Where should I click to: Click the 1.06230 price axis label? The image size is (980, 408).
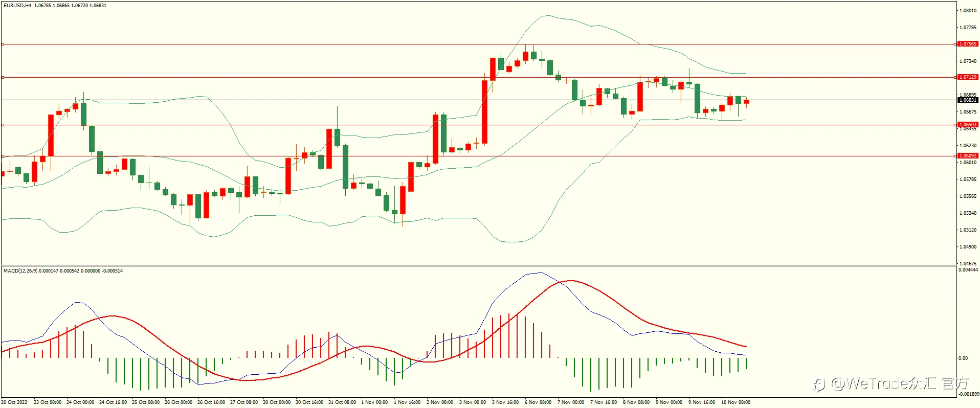[x=968, y=146]
